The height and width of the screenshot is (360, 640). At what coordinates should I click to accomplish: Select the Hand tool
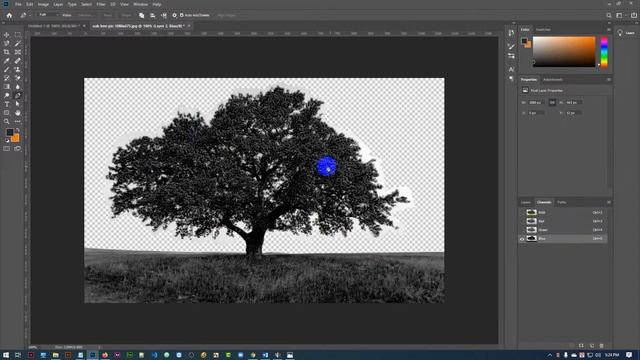pyautogui.click(x=18, y=113)
